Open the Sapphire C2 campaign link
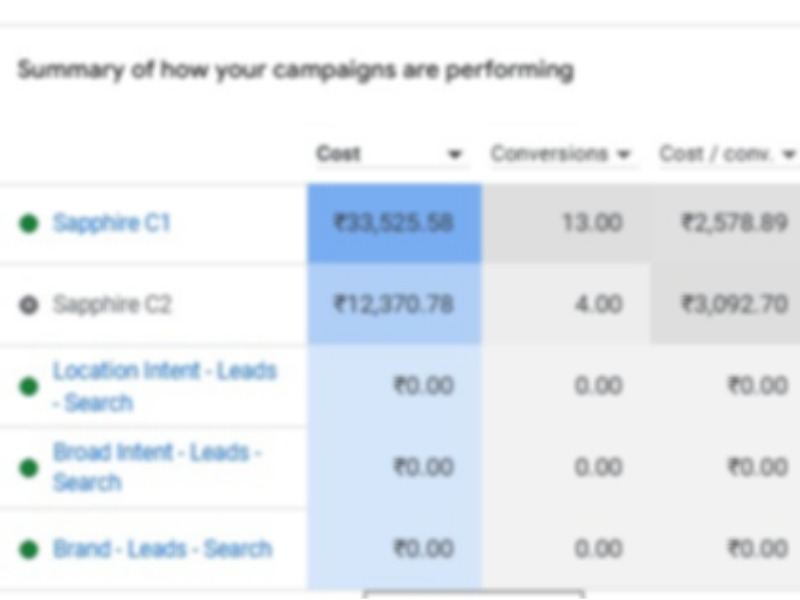Viewport: 800px width, 600px height. 111,305
